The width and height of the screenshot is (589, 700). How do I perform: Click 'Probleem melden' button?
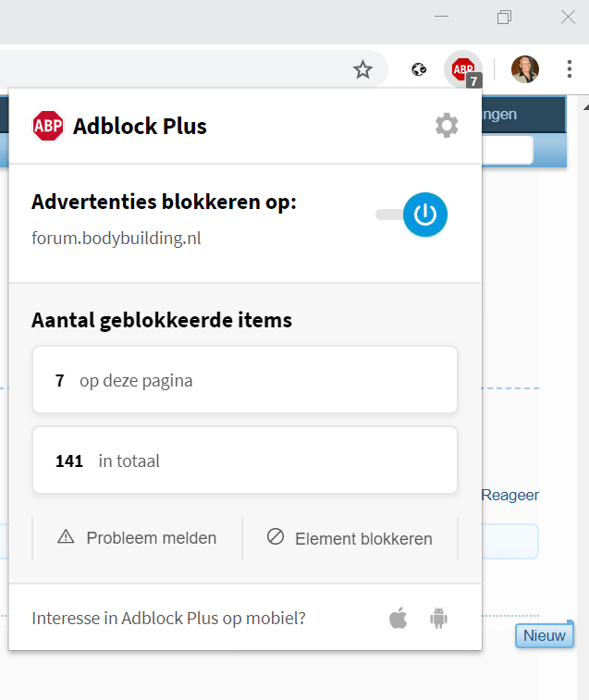click(x=137, y=537)
